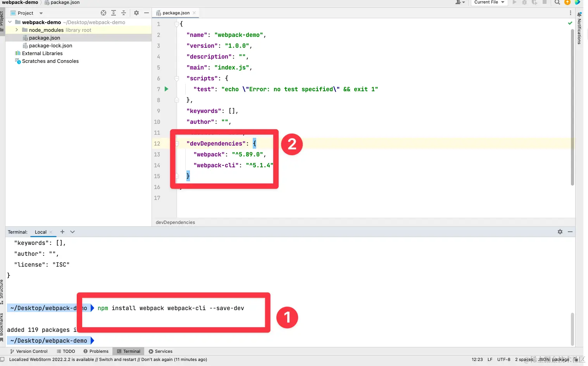Open Project panel settings gear

pos(136,13)
